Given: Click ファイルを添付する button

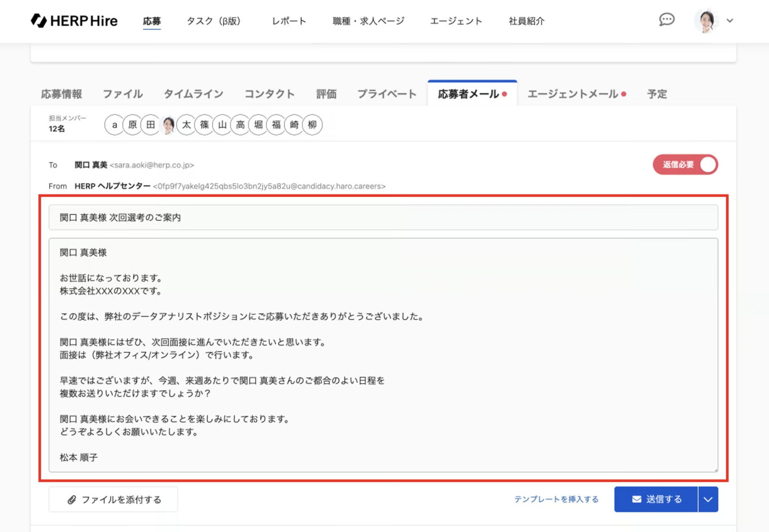Looking at the screenshot, I should [114, 499].
